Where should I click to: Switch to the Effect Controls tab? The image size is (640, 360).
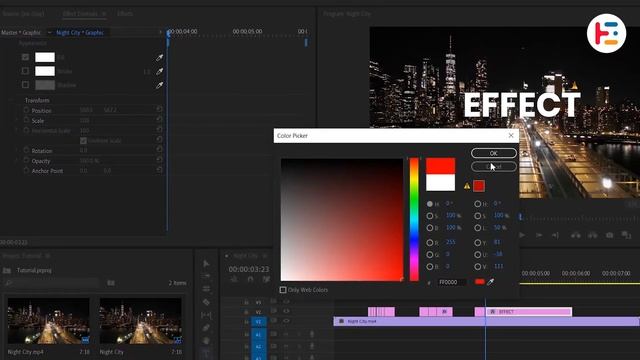tap(80, 13)
